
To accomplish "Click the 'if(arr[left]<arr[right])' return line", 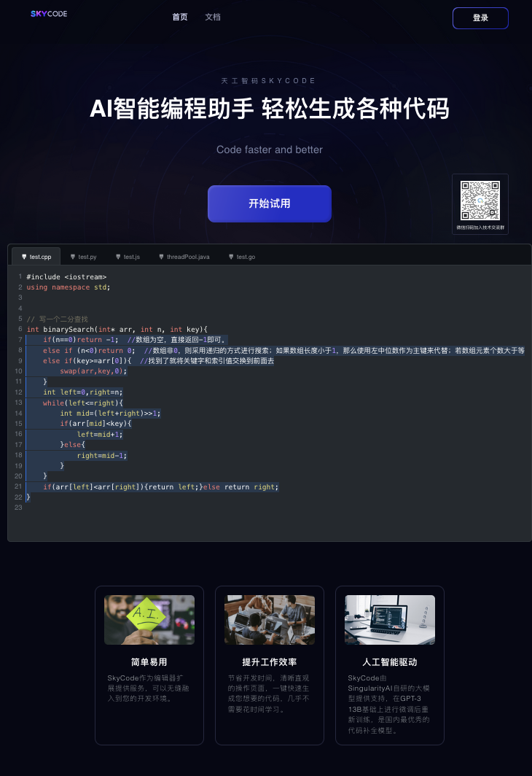I will [x=160, y=487].
